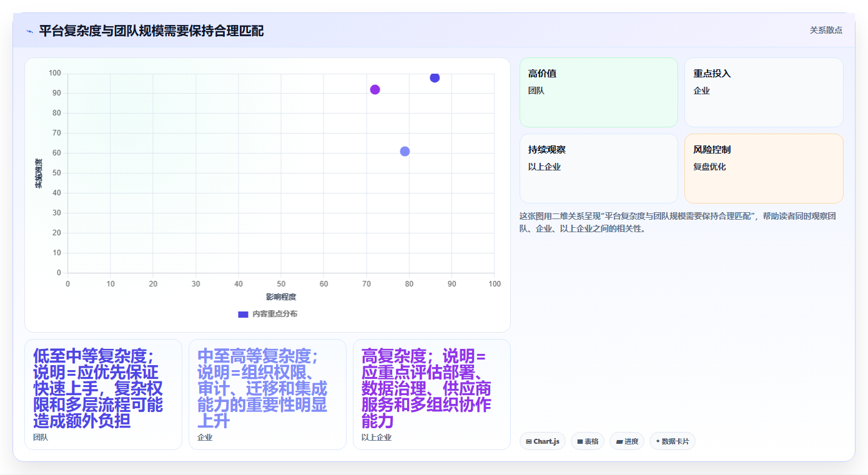Click the 重点投入 heading
Screen dimensions: 868x475
712,74
